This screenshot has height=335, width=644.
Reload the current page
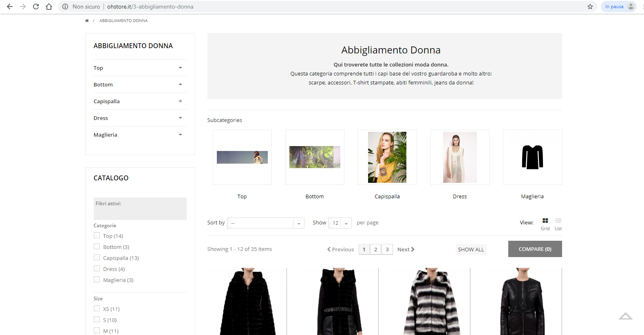[36, 7]
